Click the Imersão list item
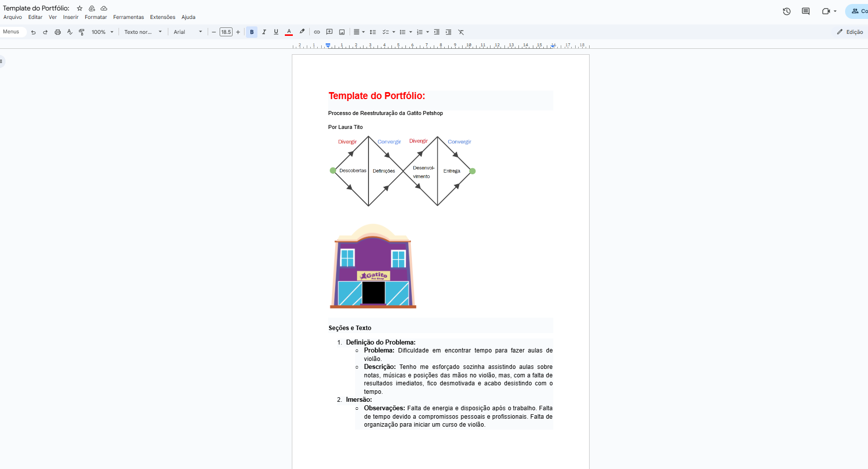Image resolution: width=868 pixels, height=469 pixels. [x=359, y=400]
